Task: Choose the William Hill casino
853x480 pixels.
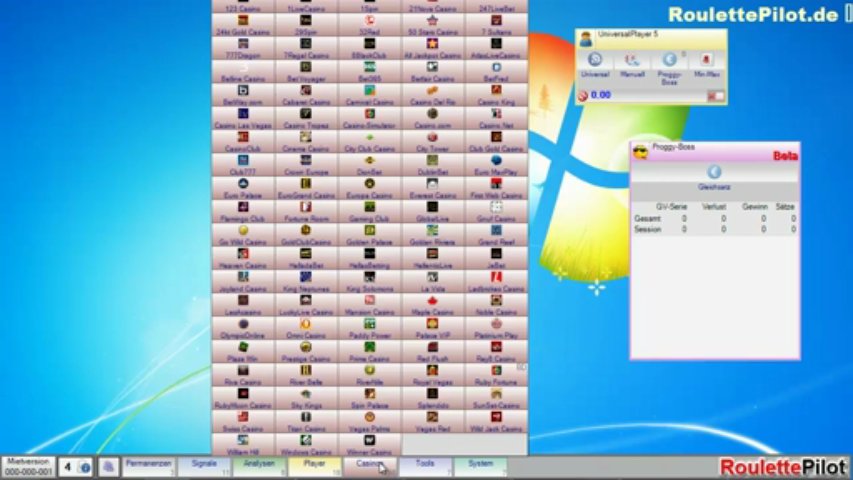Action: pos(243,443)
